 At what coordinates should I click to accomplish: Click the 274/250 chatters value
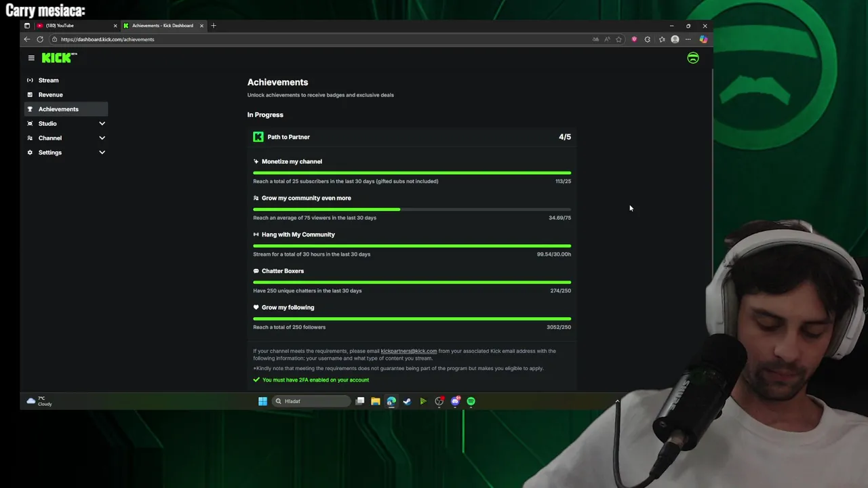click(x=561, y=291)
